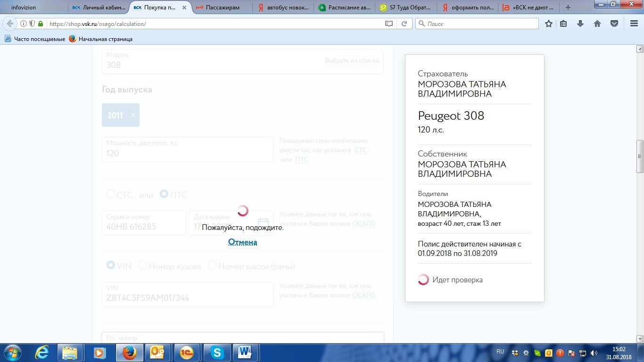Open the Firefox hamburger menu
The height and width of the screenshot is (362, 644).
click(634, 24)
